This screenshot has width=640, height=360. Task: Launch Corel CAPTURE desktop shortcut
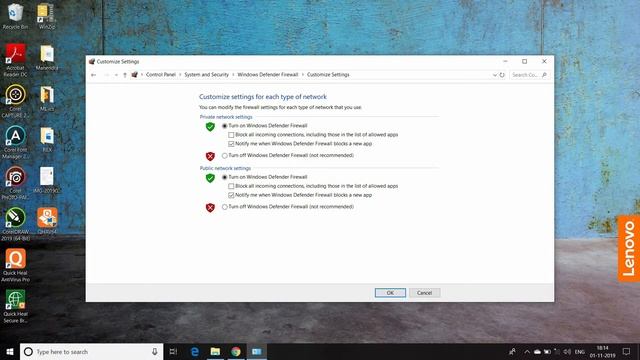click(16, 101)
